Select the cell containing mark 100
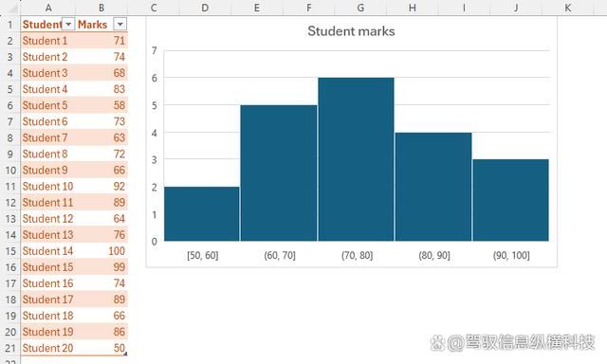Screen dimensions: 607x364 (x=101, y=251)
